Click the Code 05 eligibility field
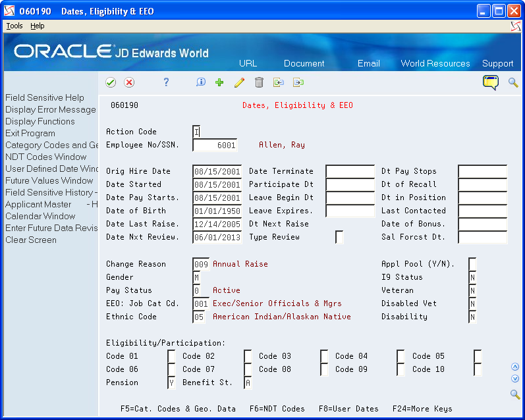The height and width of the screenshot is (420, 525). [478, 356]
